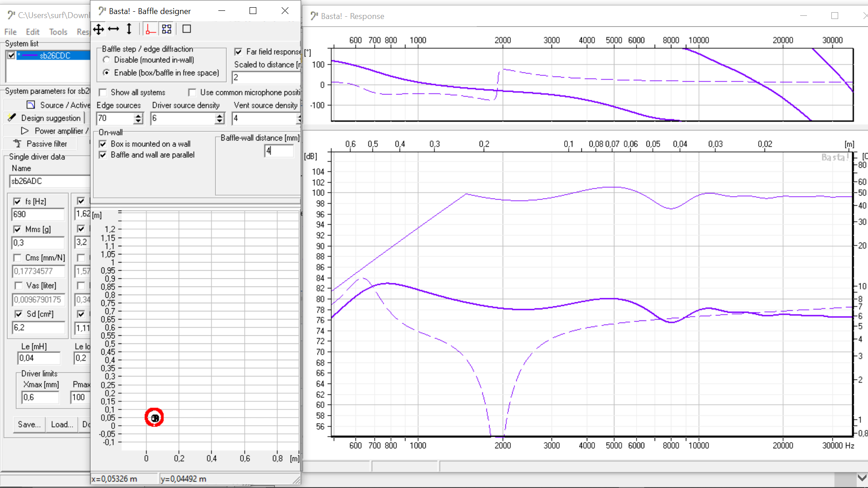Toggle the fs [Hz] checkbox
The image size is (868, 488).
(17, 202)
